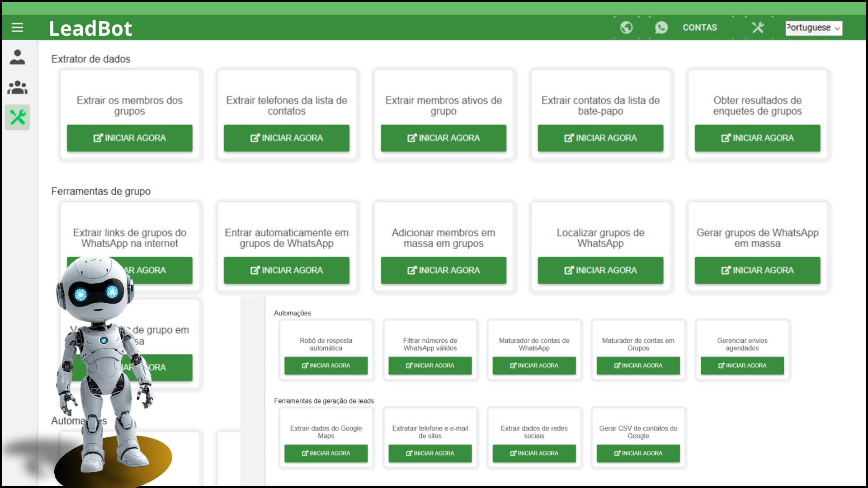
Task: Click the WhatsApp icon in header
Action: coord(661,28)
